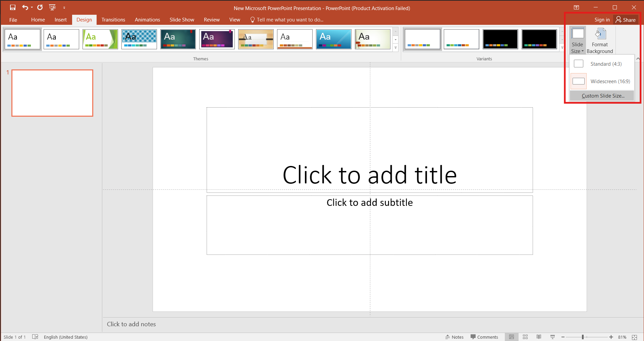The width and height of the screenshot is (644, 341).
Task: Switch to the Animations tab
Action: pos(147,20)
